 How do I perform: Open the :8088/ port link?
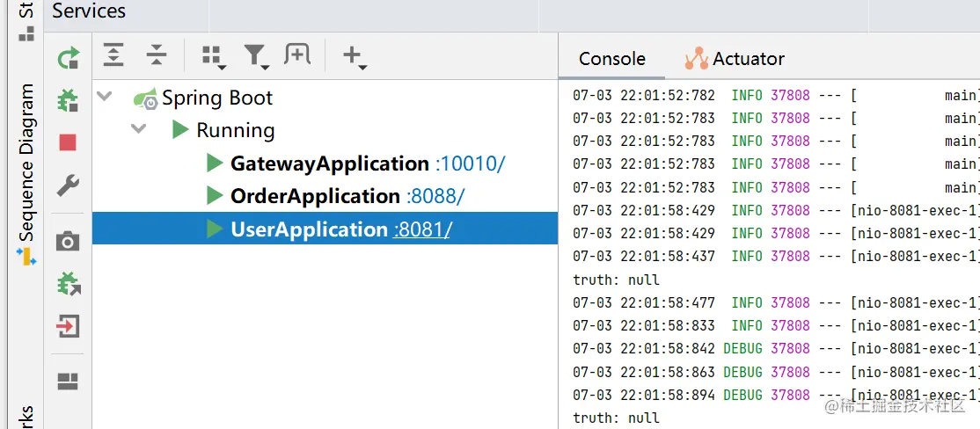tap(435, 196)
